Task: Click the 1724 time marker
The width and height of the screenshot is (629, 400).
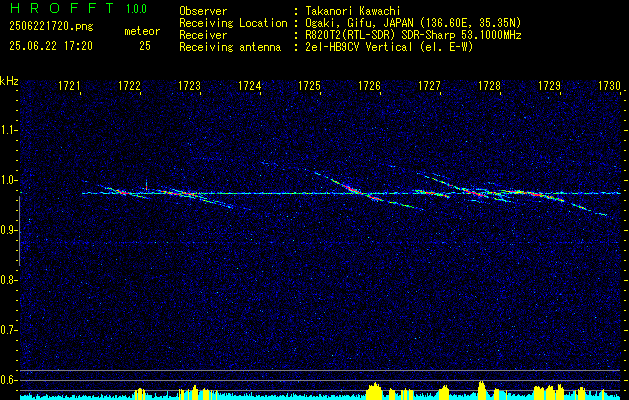Action: 250,86
